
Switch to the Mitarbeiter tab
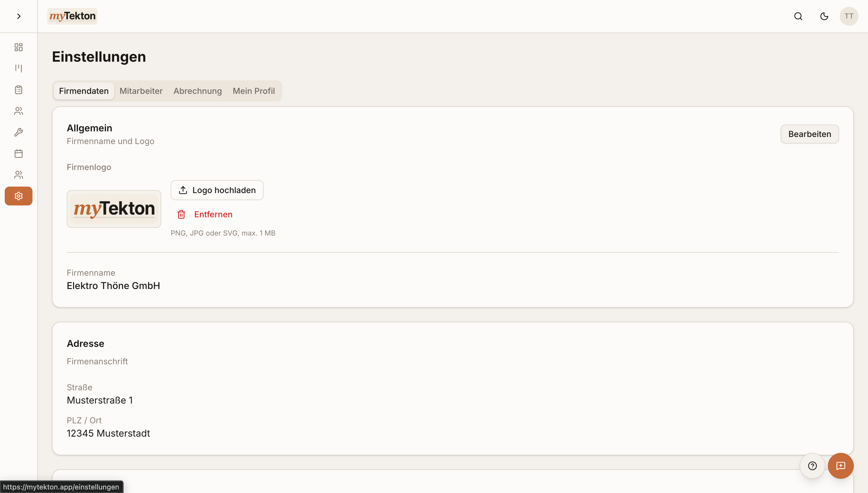[141, 91]
